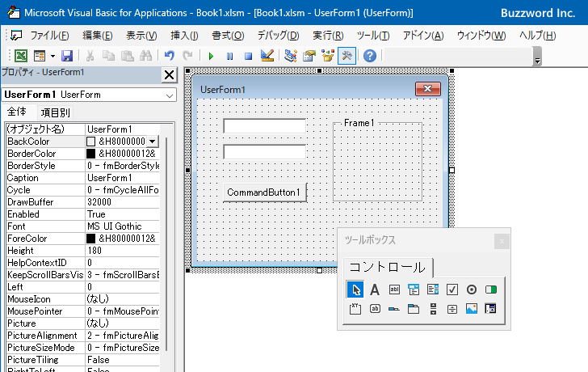Select the CheckBox control in Toolbox
588x372 pixels.
click(x=452, y=290)
